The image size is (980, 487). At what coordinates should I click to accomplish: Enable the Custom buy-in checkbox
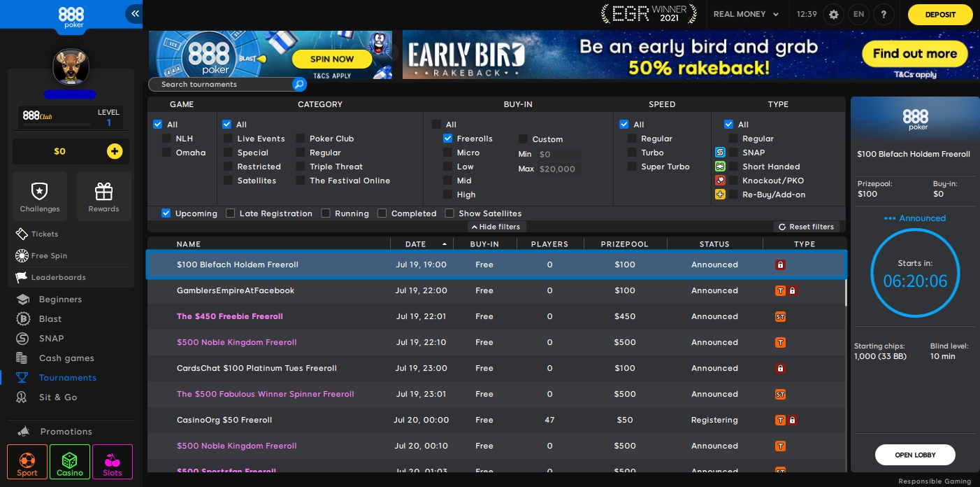[523, 139]
